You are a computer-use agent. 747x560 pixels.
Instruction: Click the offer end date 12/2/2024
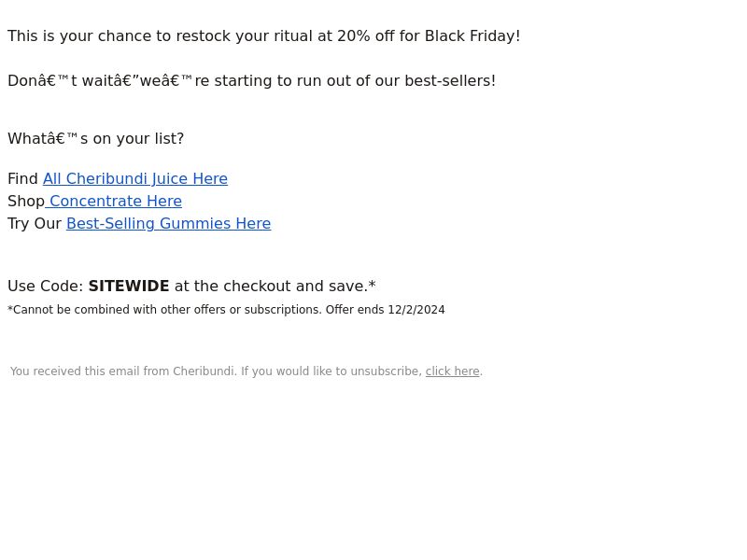(x=416, y=310)
